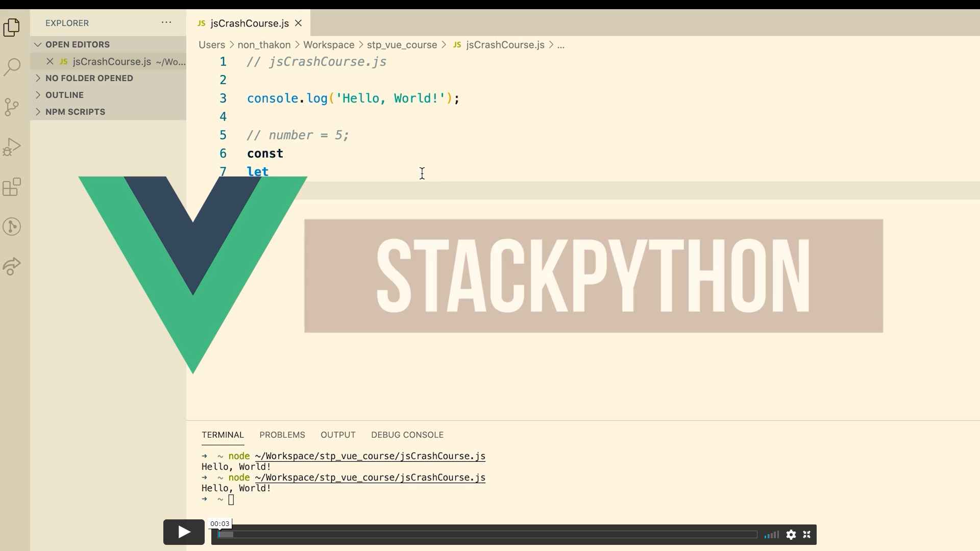Switch to the Output panel tab
980x551 pixels.
[x=338, y=435]
